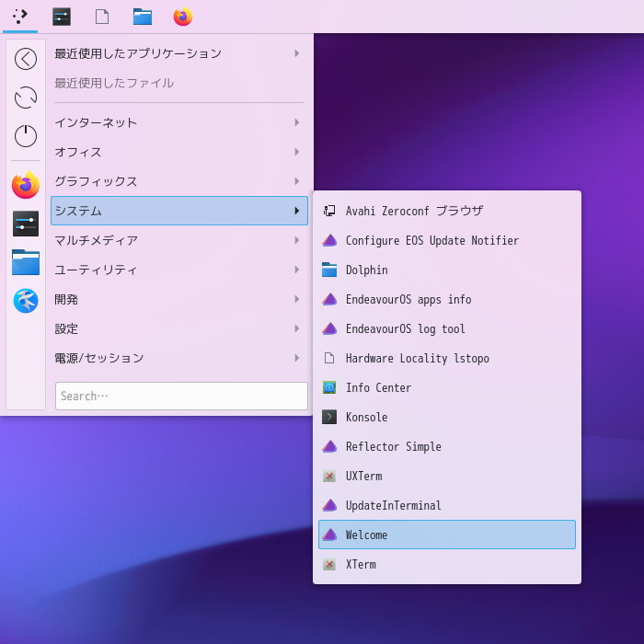
Task: Expand 最近使用したアプリケーション submenu arrow
Action: click(297, 53)
